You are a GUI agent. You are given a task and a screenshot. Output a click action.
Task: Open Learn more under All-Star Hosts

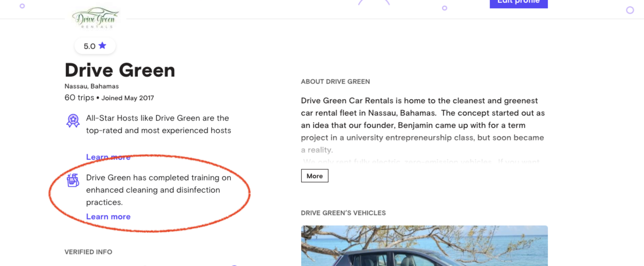point(108,157)
